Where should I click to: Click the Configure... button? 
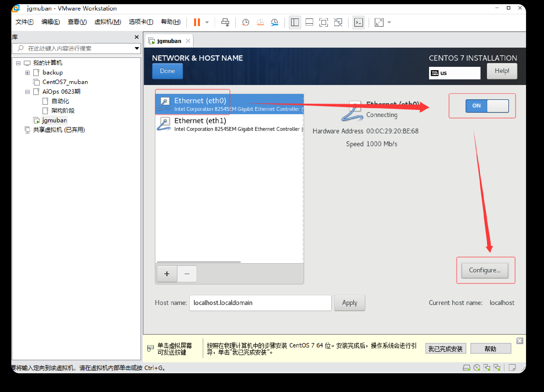485,270
